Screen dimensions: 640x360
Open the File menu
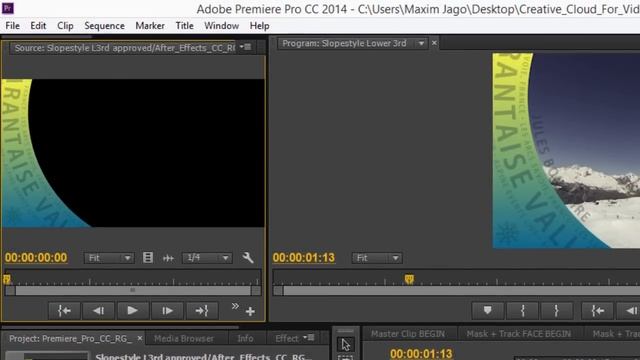[x=12, y=26]
